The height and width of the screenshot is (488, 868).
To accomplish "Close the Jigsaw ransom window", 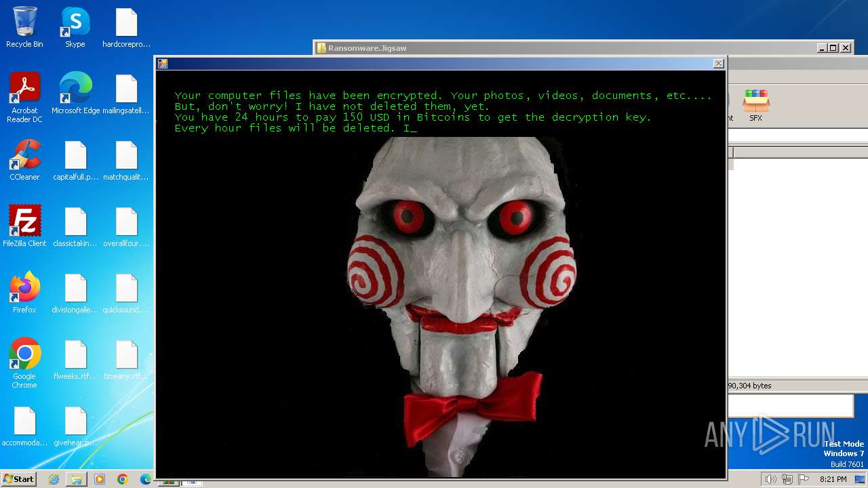I will coord(718,64).
